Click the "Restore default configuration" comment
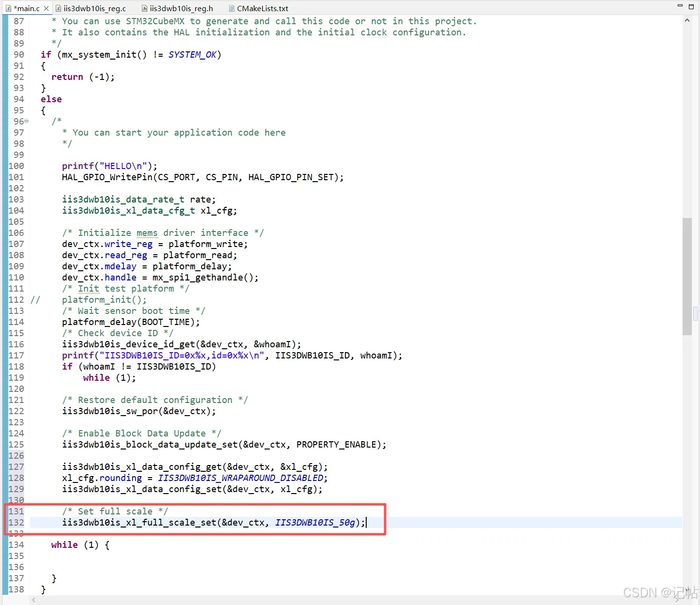Screen dimensions: 700x605 pyautogui.click(x=155, y=400)
